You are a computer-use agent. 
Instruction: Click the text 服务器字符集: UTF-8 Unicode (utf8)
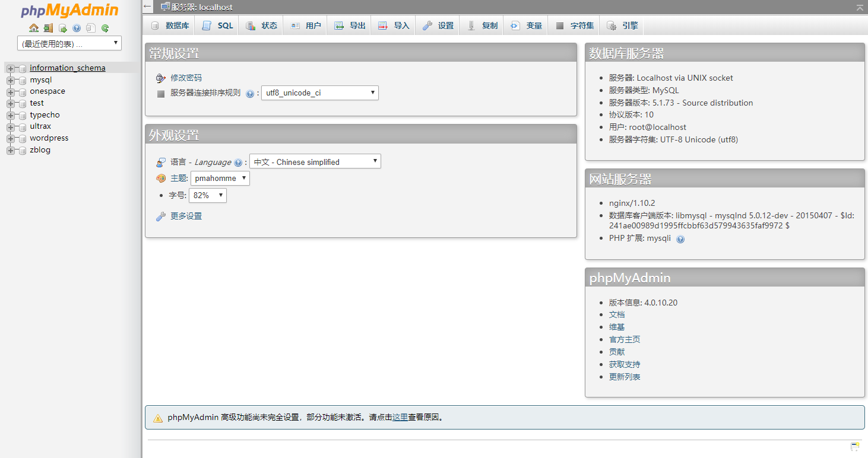tap(674, 139)
